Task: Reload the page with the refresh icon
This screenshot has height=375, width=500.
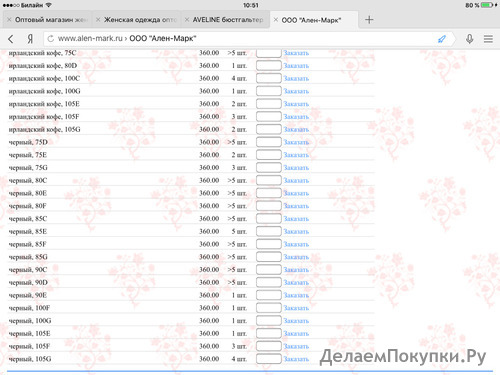Action: click(51, 39)
